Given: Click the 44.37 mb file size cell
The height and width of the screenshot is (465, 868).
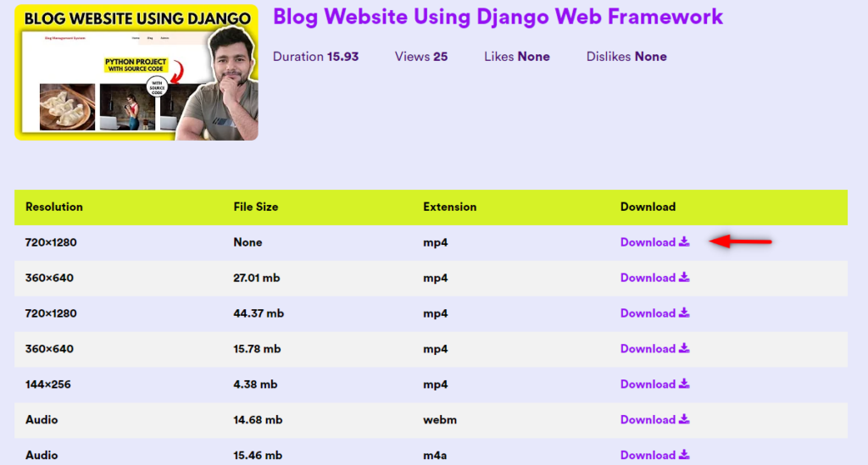Looking at the screenshot, I should [259, 313].
